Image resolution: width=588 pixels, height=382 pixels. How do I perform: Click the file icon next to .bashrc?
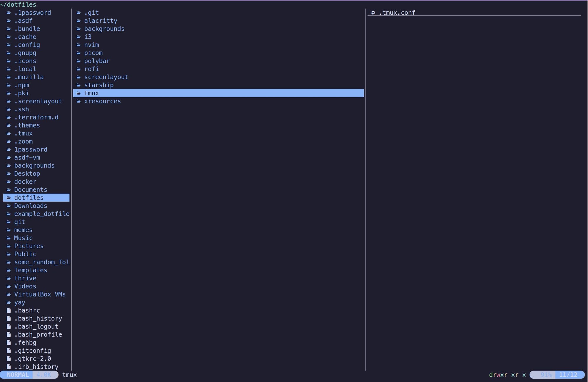pyautogui.click(x=9, y=310)
